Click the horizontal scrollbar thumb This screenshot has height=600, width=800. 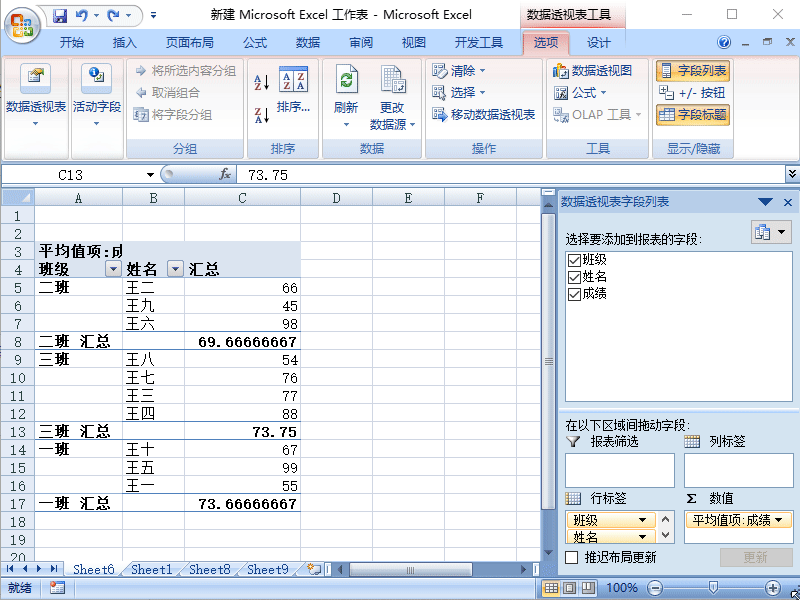tap(411, 569)
